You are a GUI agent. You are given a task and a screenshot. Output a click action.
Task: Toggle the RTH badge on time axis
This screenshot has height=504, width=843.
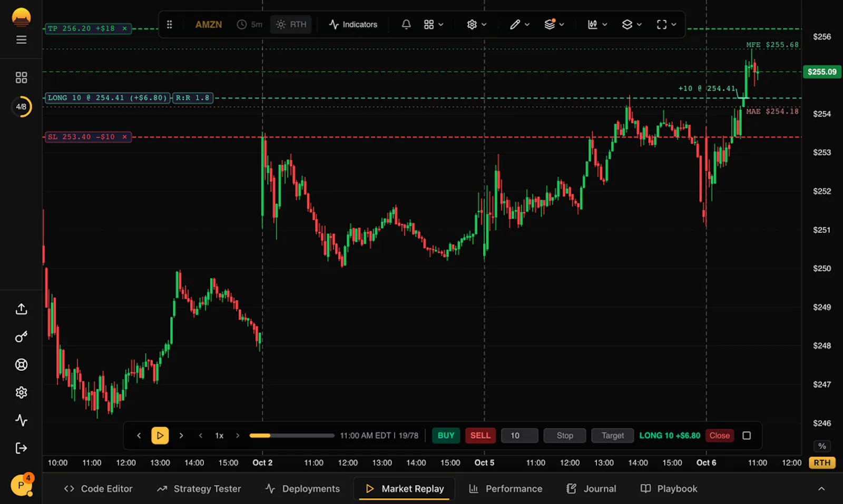pos(822,462)
